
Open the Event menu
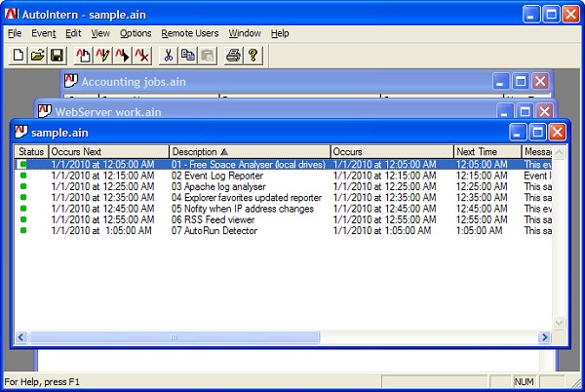point(44,33)
